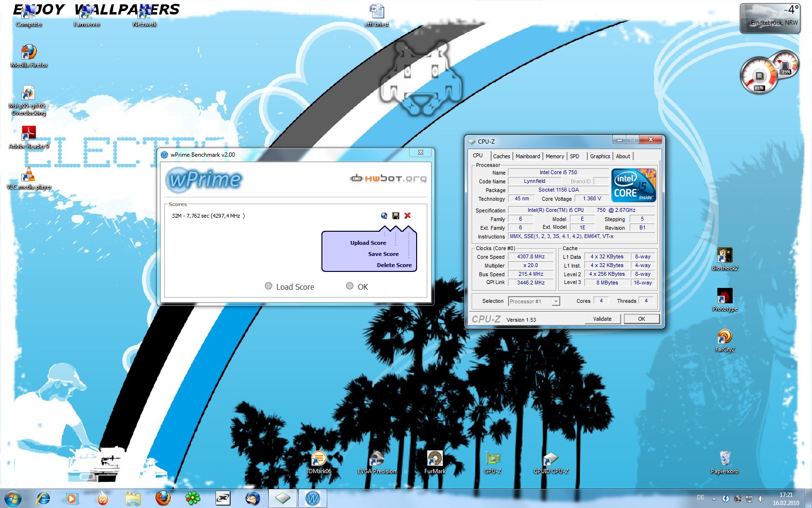Click Delete Score in the wPrime popup

(x=394, y=265)
